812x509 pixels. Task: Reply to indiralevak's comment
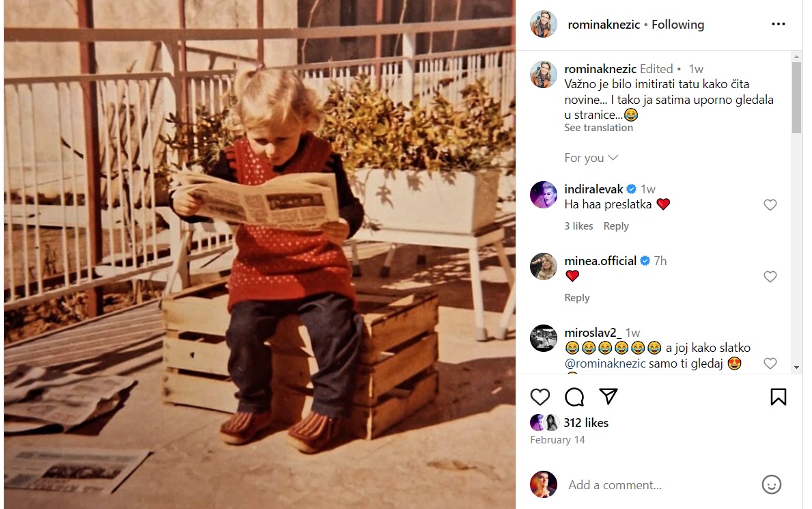coord(616,226)
